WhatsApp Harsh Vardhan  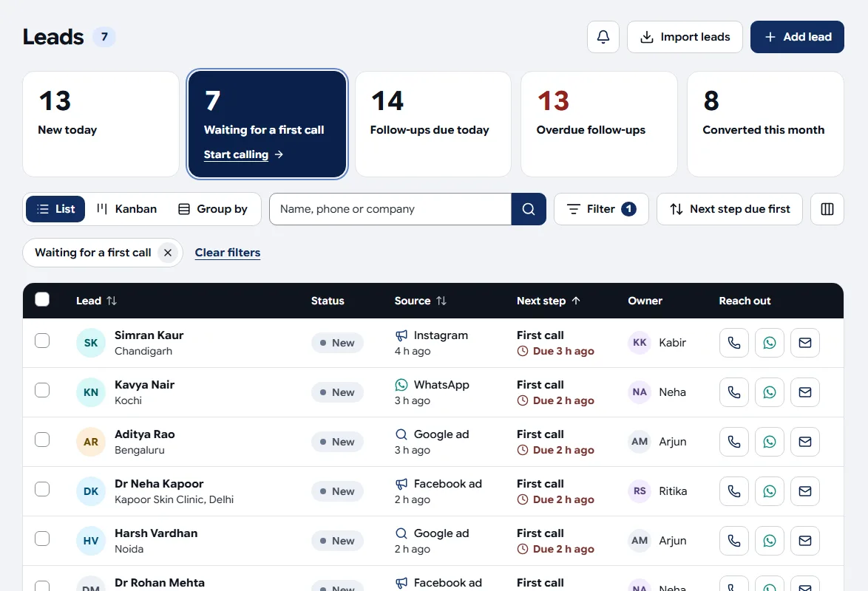770,541
